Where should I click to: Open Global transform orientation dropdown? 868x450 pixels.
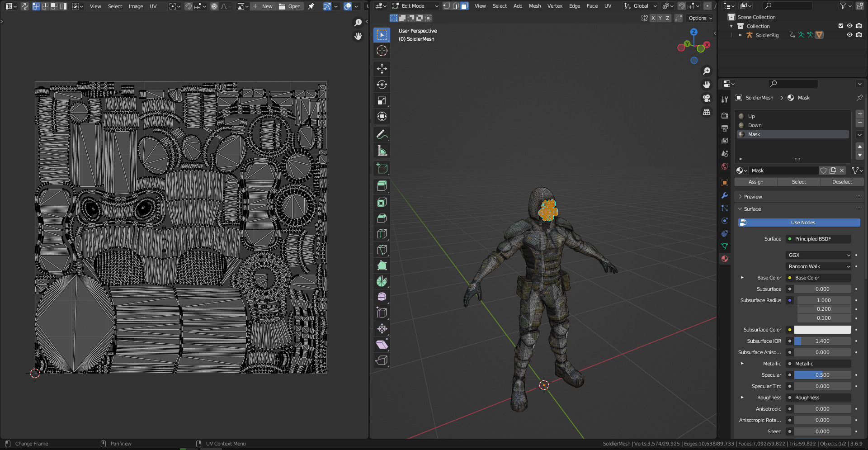pos(641,6)
